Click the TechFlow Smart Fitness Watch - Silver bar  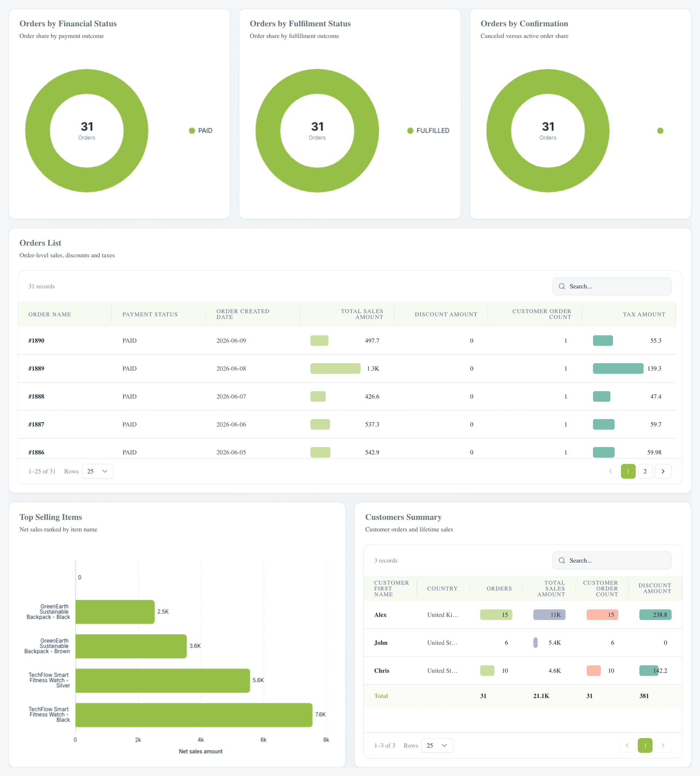pos(163,680)
